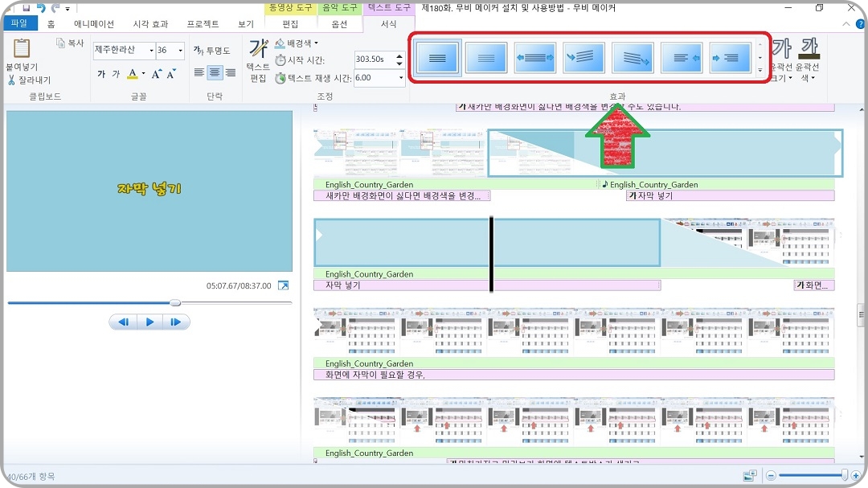
Task: Click the preview seek bar handle
Action: click(x=175, y=303)
